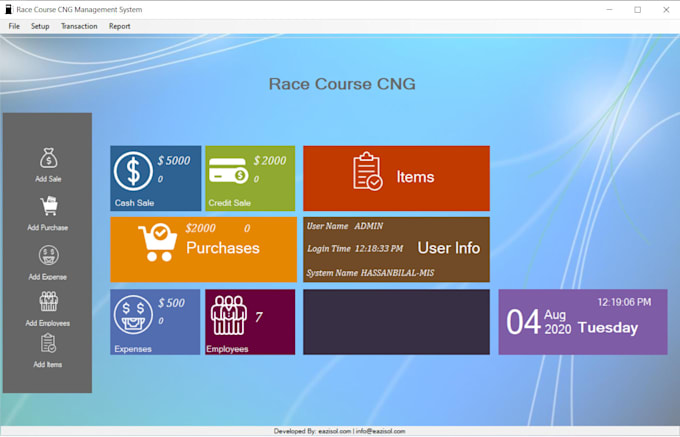The image size is (680, 437).
Task: Click the credit card icon on Credit Sale tile
Action: [229, 170]
